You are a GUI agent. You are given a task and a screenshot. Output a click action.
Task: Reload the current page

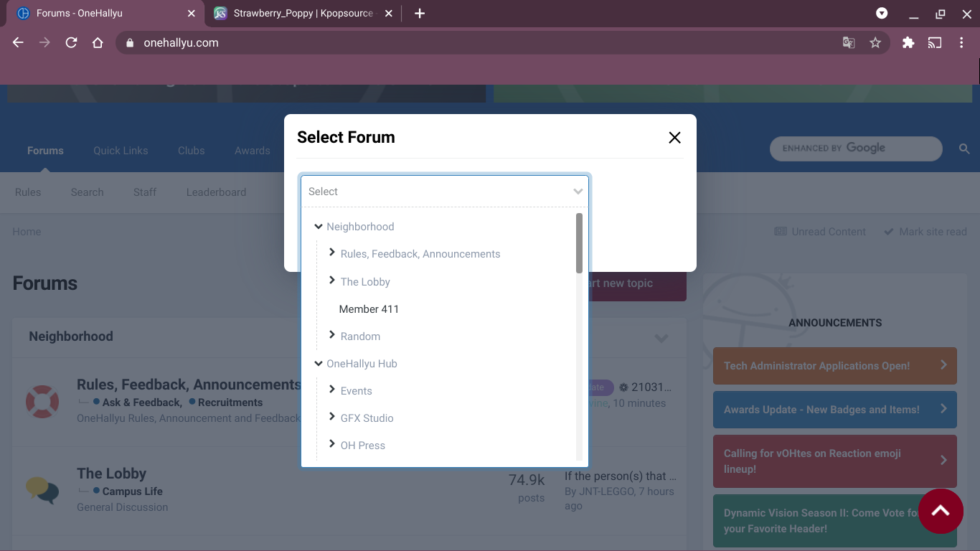point(71,43)
